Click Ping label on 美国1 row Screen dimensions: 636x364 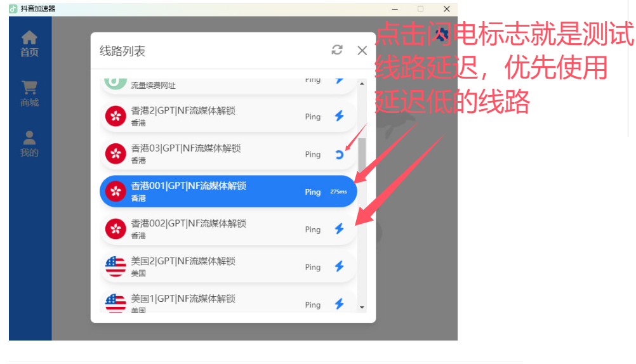click(313, 305)
